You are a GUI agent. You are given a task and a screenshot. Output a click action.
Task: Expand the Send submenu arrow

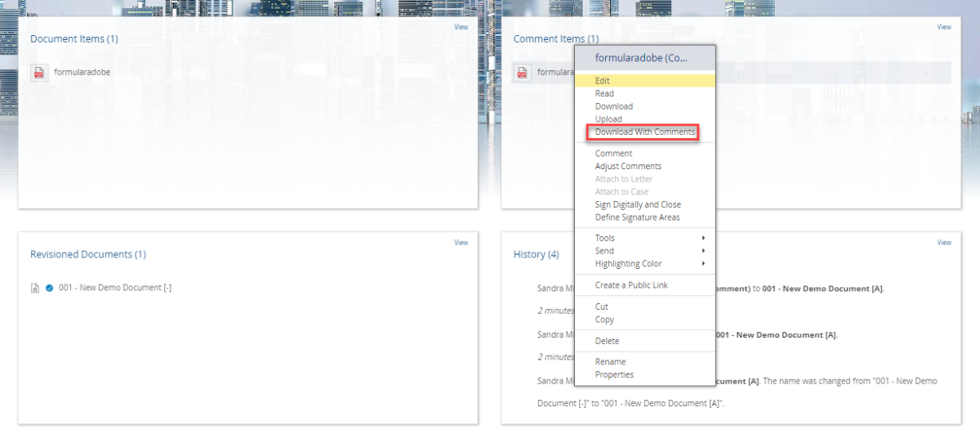(x=703, y=251)
